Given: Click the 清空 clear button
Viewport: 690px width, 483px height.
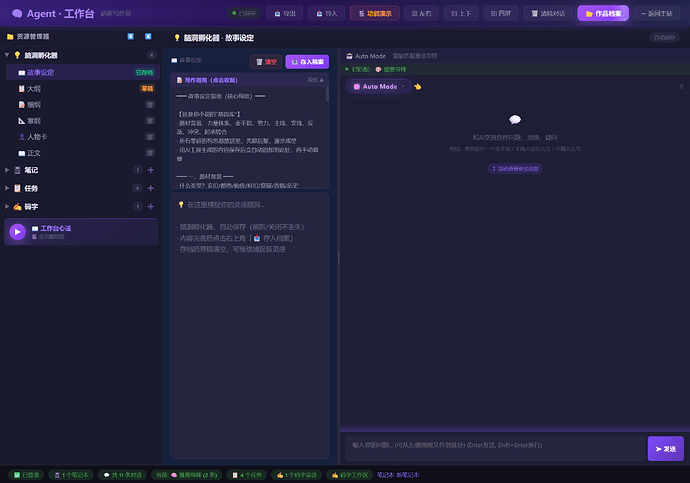Looking at the screenshot, I should [x=266, y=62].
